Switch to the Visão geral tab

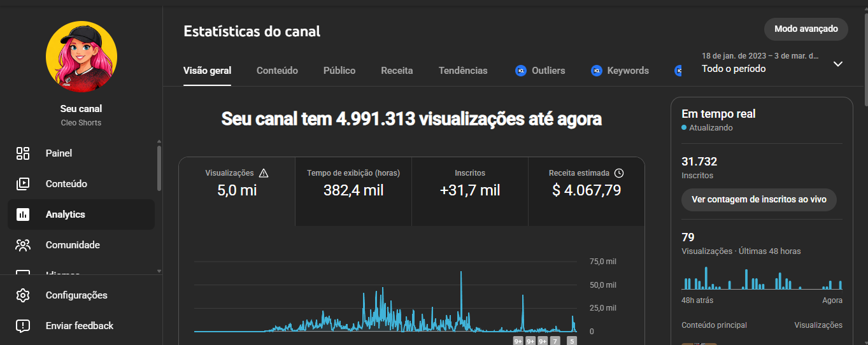tap(207, 71)
